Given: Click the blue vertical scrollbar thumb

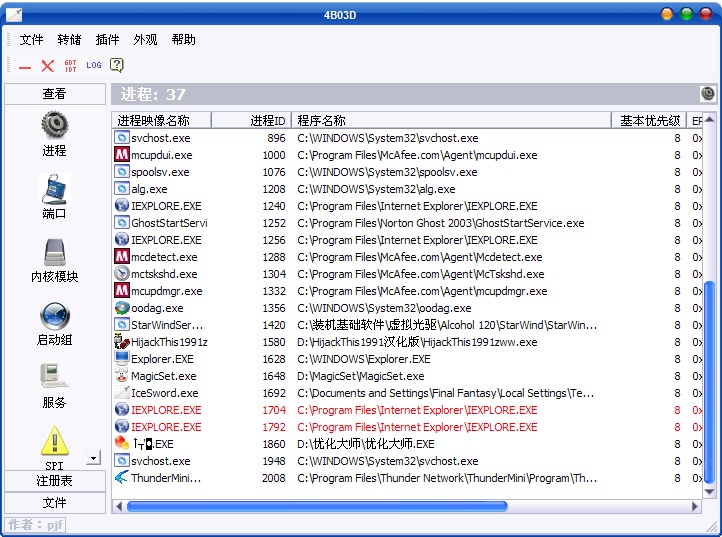Looking at the screenshot, I should [x=709, y=383].
